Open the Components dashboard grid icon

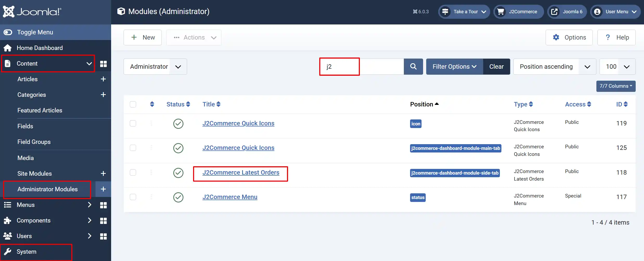(103, 221)
